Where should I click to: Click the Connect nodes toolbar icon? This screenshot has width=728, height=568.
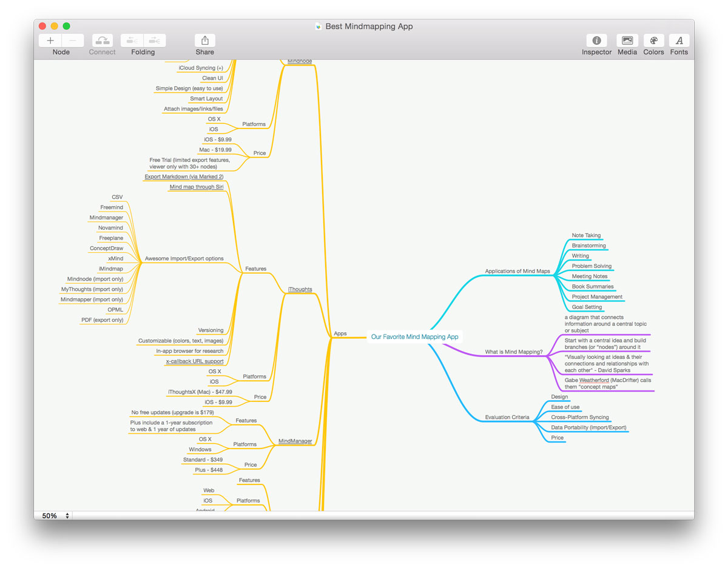102,41
